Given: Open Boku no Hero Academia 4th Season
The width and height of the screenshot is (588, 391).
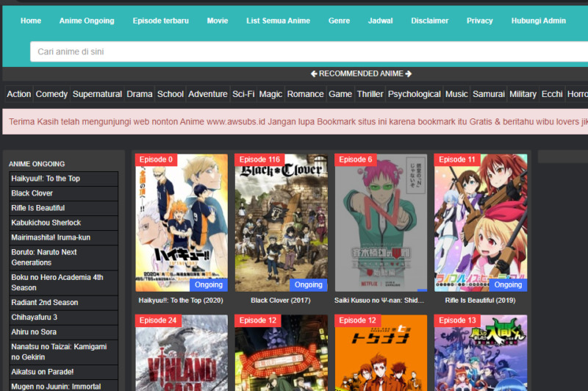Looking at the screenshot, I should tap(63, 283).
